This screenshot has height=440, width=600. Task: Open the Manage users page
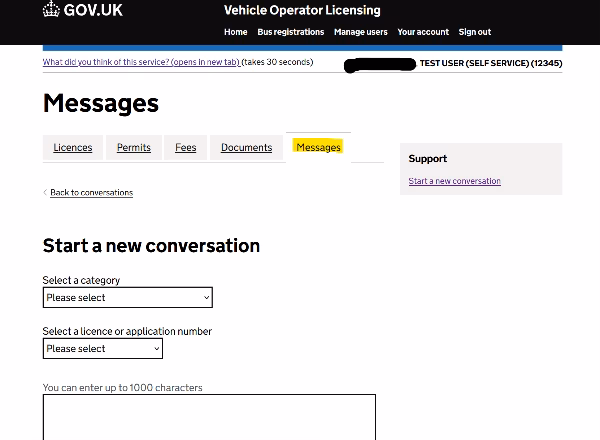point(360,32)
